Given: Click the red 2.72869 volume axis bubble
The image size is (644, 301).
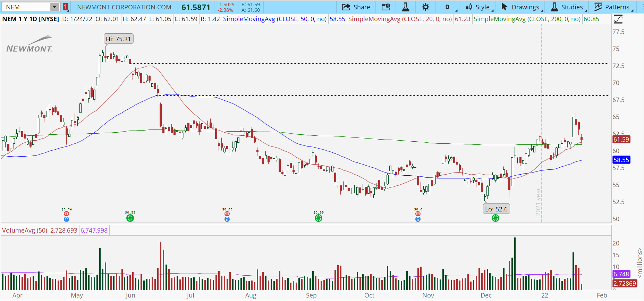Looking at the screenshot, I should coord(625,283).
